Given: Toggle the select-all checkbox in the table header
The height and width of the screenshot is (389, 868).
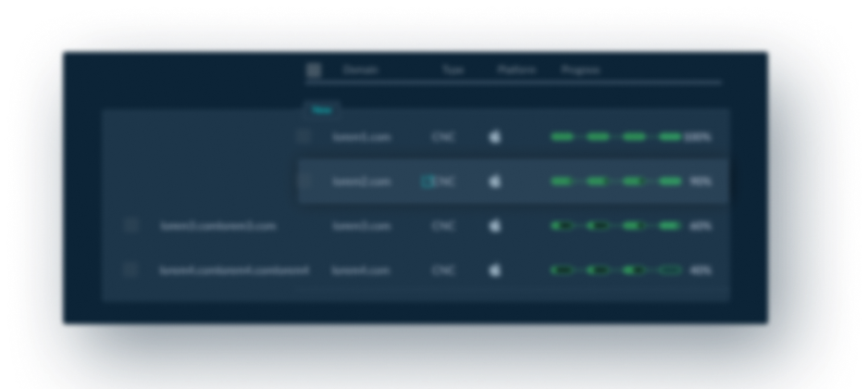Looking at the screenshot, I should coord(314,69).
